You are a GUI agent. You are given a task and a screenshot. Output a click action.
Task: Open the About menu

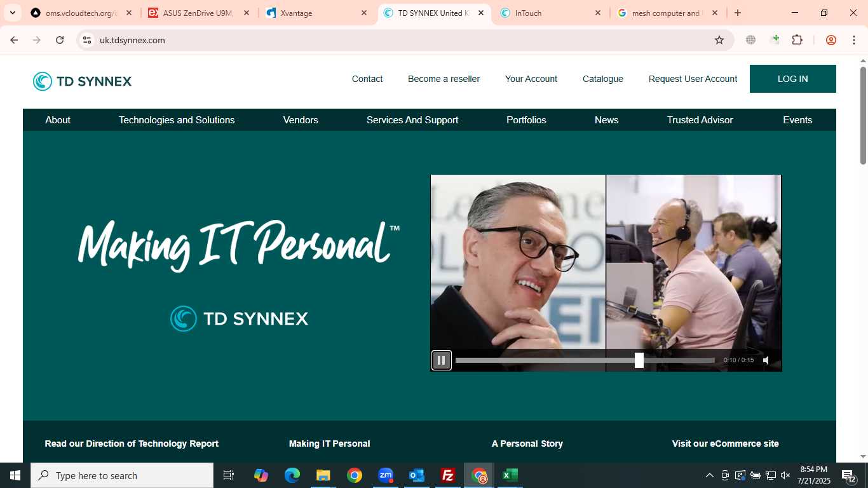[x=58, y=120]
